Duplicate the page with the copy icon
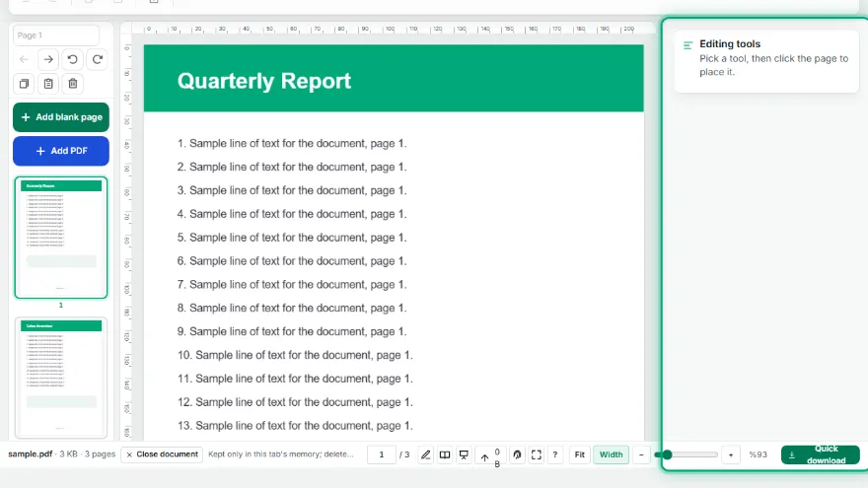This screenshot has height=488, width=868. point(24,84)
